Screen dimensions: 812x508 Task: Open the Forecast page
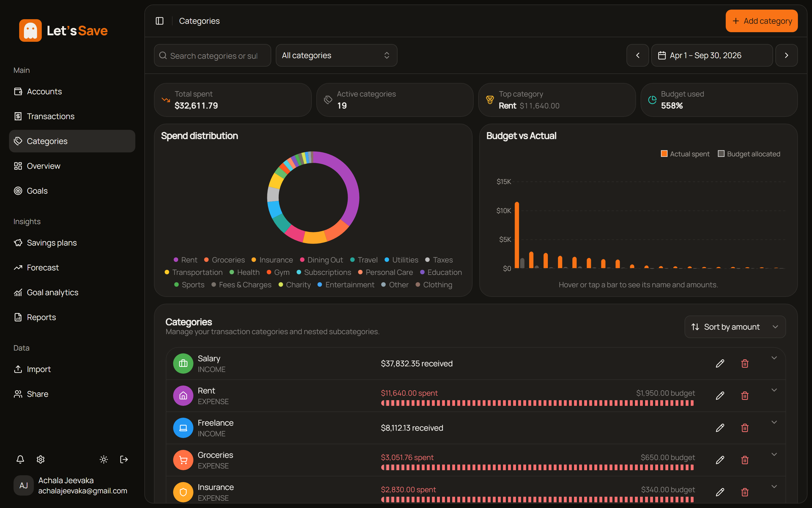pos(72,268)
